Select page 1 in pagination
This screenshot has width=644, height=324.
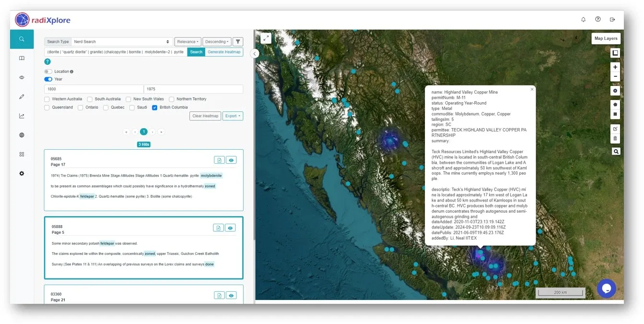pos(144,132)
